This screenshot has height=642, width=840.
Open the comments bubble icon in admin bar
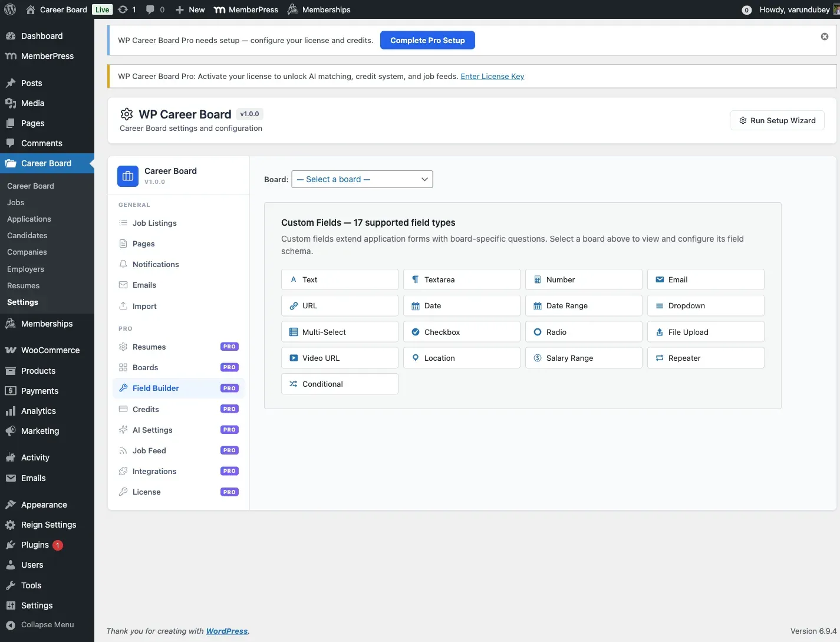(150, 9)
